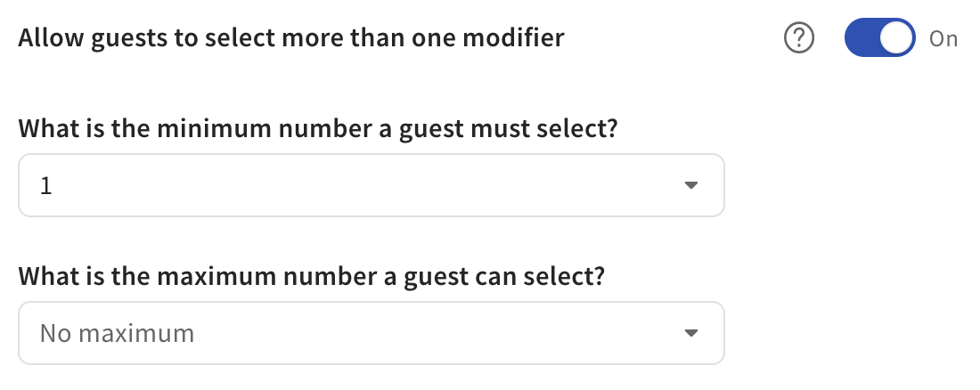Turn off the multiple modifier toggle

point(879,39)
